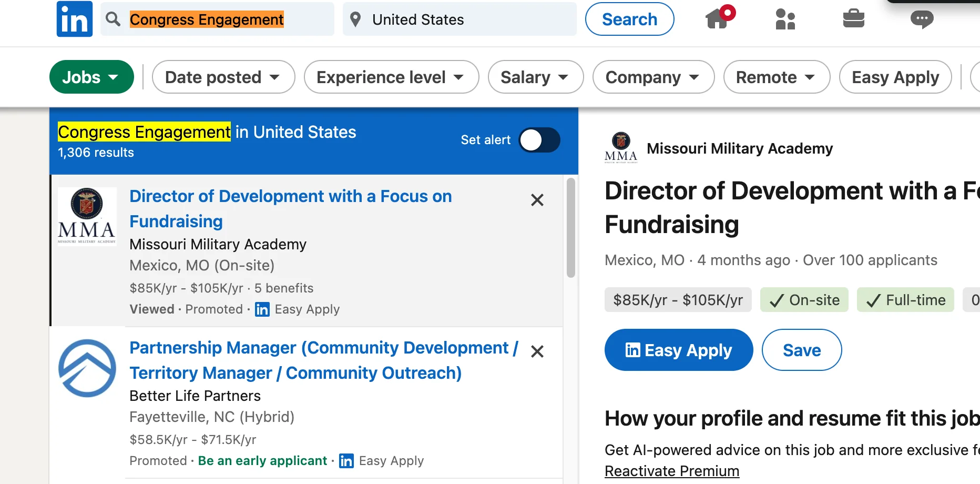
Task: Click the Full-time match chip
Action: (905, 300)
